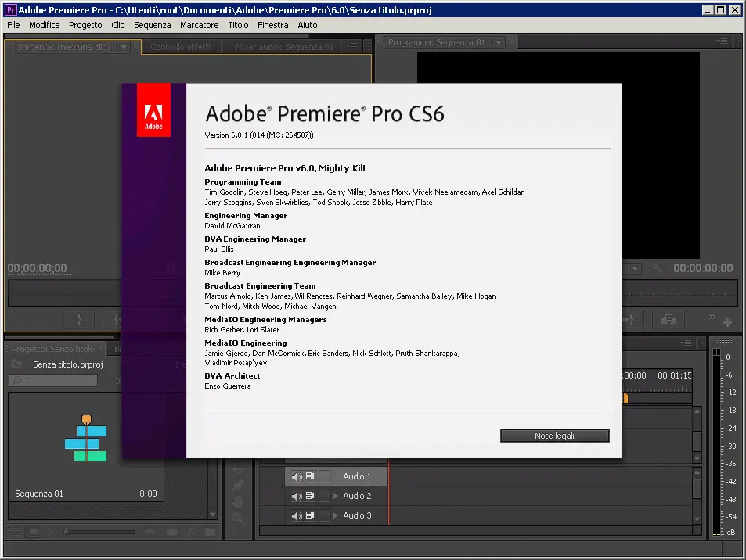Close the Progetto: Senza titolo tab

[101, 349]
